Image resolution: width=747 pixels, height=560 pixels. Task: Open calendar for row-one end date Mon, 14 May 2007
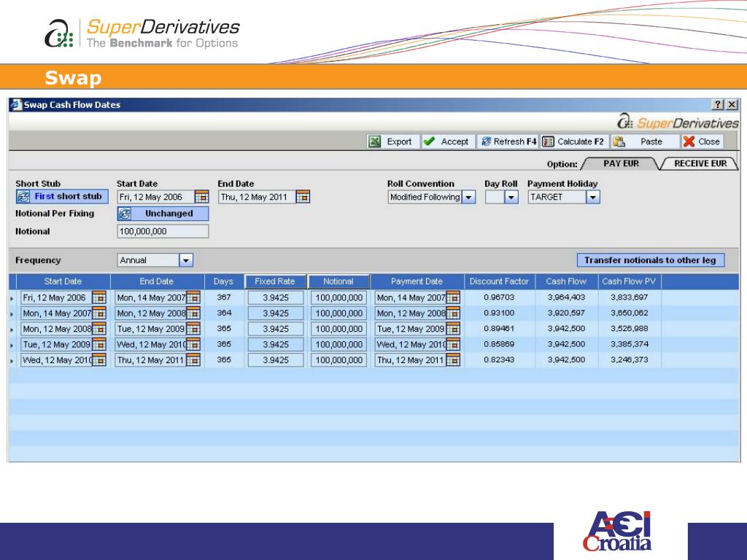point(193,297)
